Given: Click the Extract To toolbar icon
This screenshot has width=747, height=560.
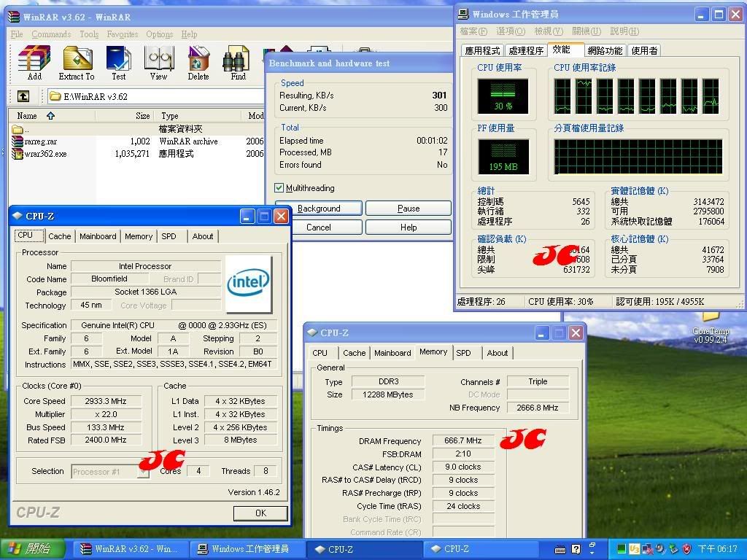Looking at the screenshot, I should coord(77,59).
